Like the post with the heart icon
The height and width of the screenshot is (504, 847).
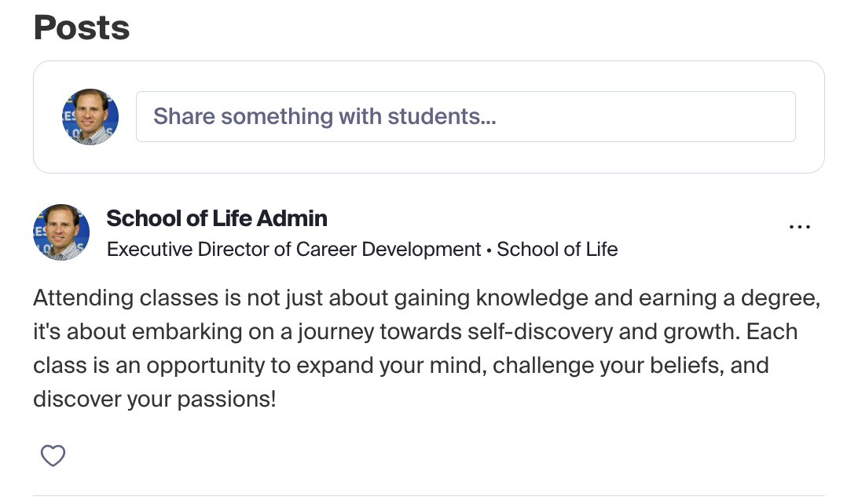(x=53, y=455)
